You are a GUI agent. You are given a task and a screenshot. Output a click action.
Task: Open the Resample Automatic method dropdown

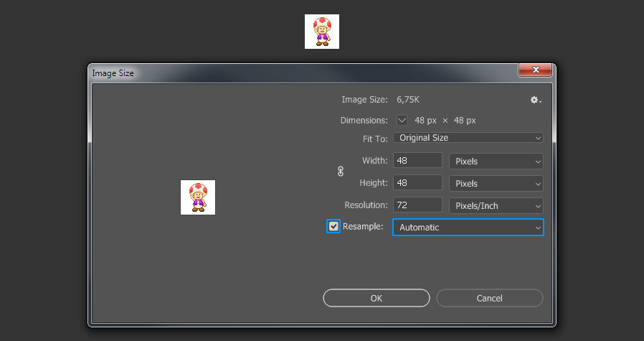tap(468, 227)
